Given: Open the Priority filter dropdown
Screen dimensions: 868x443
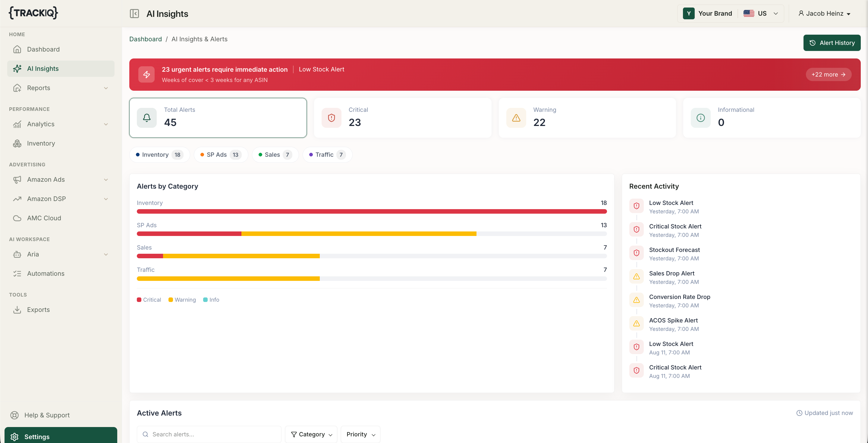Looking at the screenshot, I should click(x=360, y=434).
